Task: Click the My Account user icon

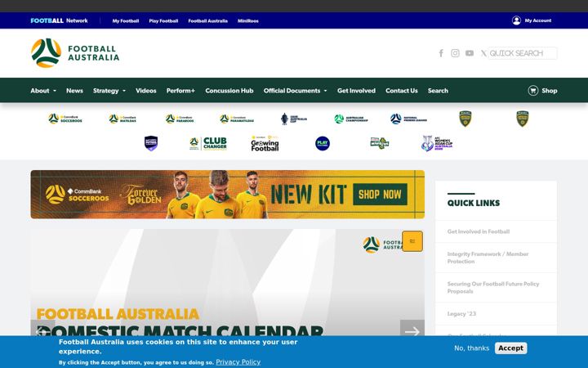Action: point(516,20)
